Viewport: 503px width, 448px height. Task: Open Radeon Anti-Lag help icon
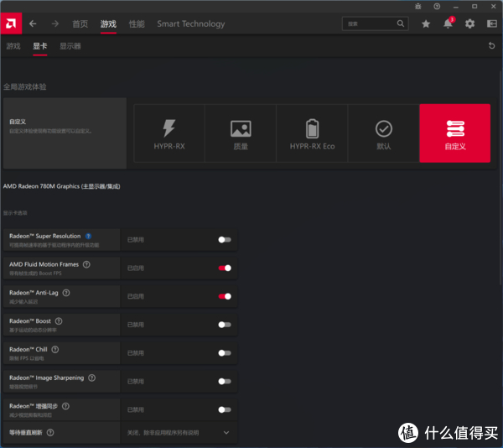[66, 293]
